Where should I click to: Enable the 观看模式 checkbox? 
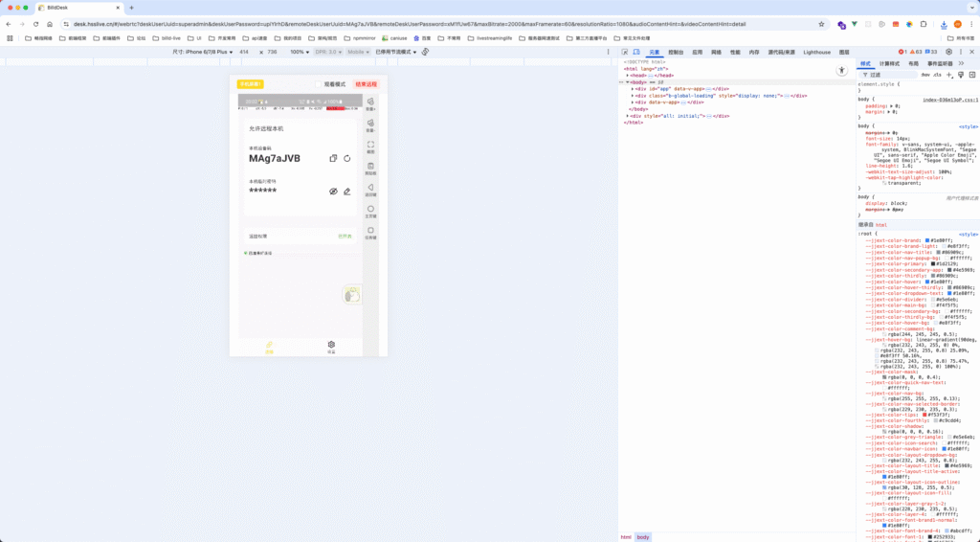319,84
